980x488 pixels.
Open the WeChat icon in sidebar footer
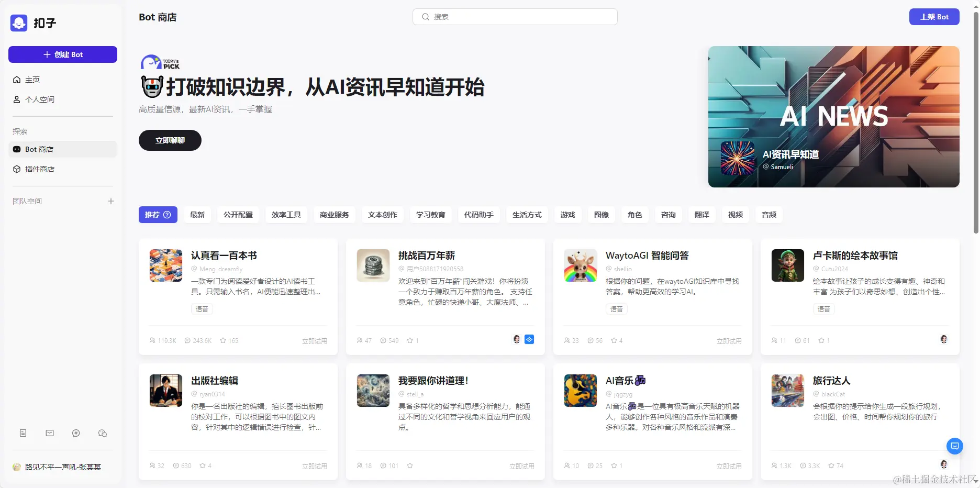(x=103, y=433)
